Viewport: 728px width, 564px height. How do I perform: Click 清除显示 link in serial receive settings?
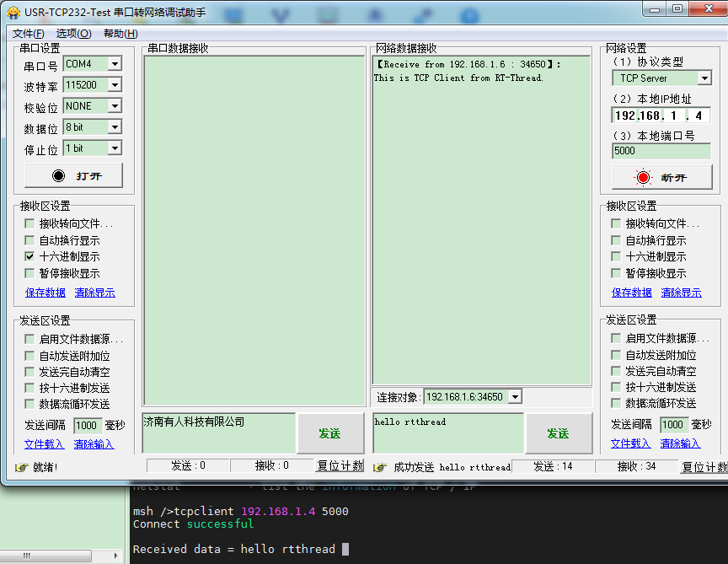(95, 291)
